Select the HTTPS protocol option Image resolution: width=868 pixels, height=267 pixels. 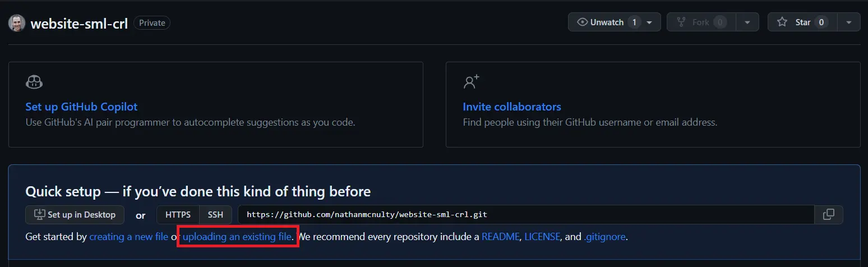coord(178,215)
